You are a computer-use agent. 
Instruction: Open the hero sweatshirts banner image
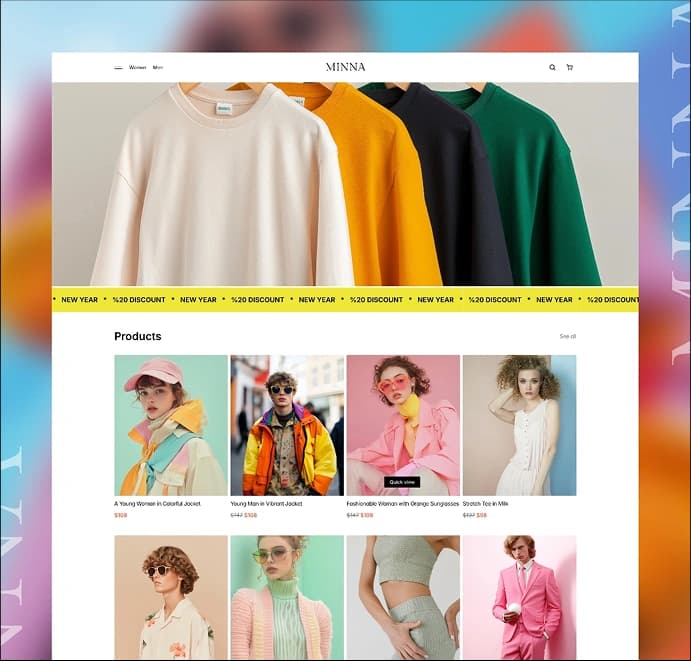coord(345,185)
